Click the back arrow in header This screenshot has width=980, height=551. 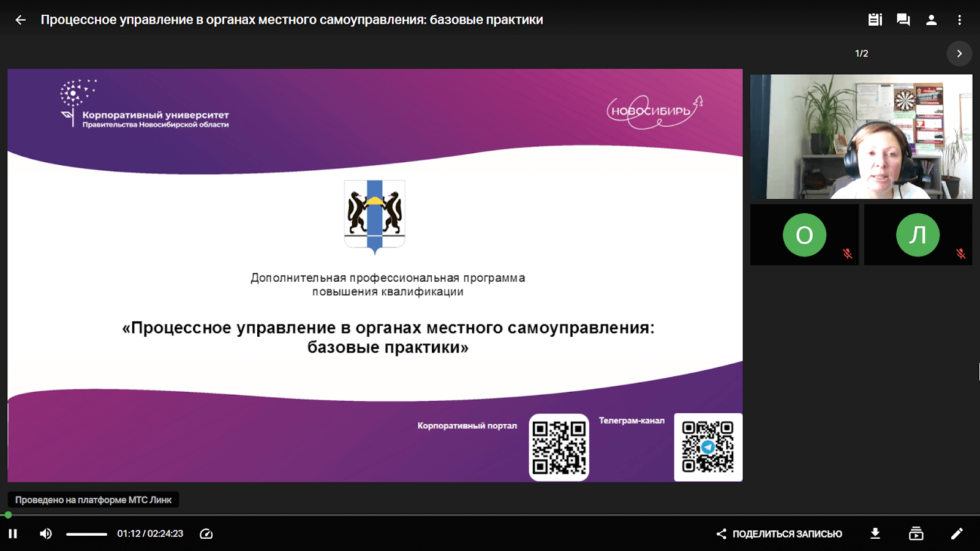point(20,20)
